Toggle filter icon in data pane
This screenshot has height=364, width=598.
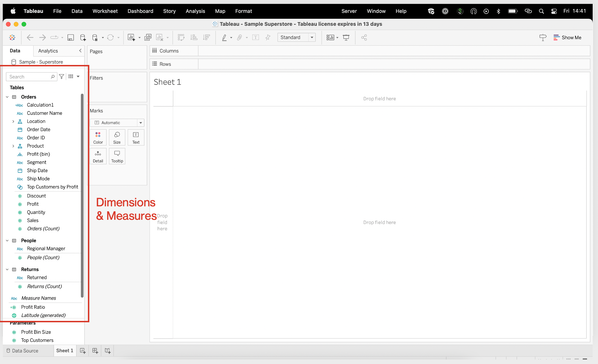pos(62,76)
